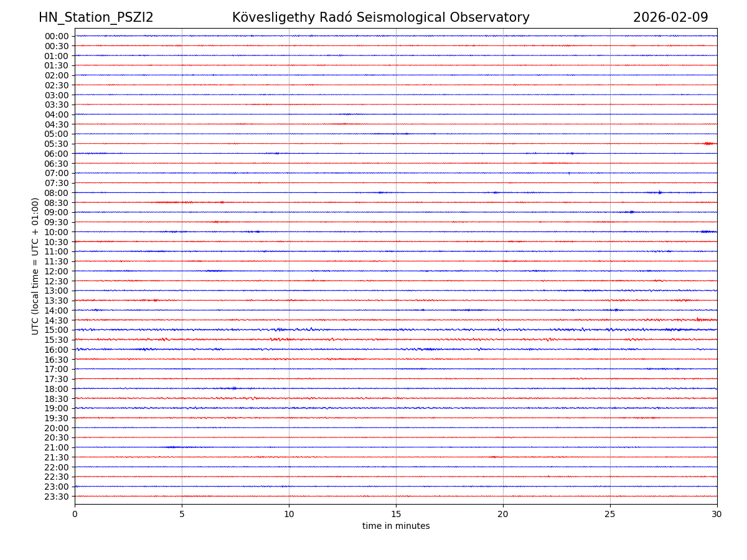
Task: Select the 05:30 time row label
Action: click(x=57, y=144)
